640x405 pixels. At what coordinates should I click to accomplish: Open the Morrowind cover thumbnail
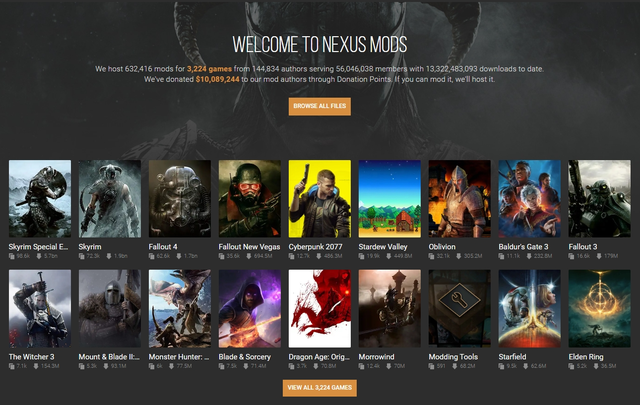pos(390,308)
